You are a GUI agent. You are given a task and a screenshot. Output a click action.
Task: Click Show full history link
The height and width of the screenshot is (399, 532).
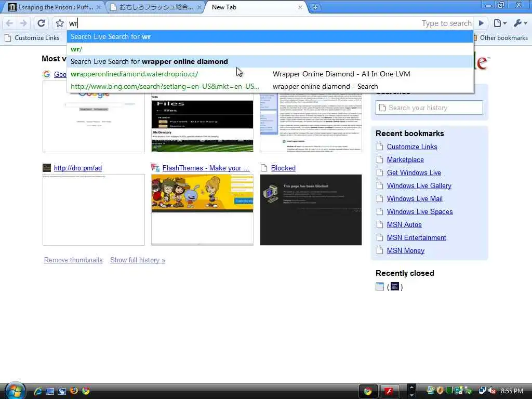(x=137, y=260)
